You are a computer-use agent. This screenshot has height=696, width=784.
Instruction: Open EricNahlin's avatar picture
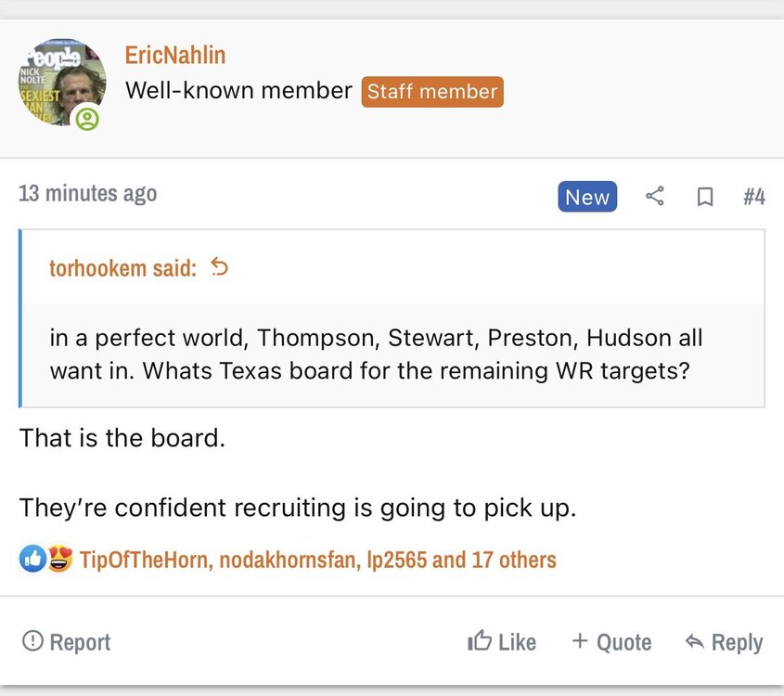60,82
